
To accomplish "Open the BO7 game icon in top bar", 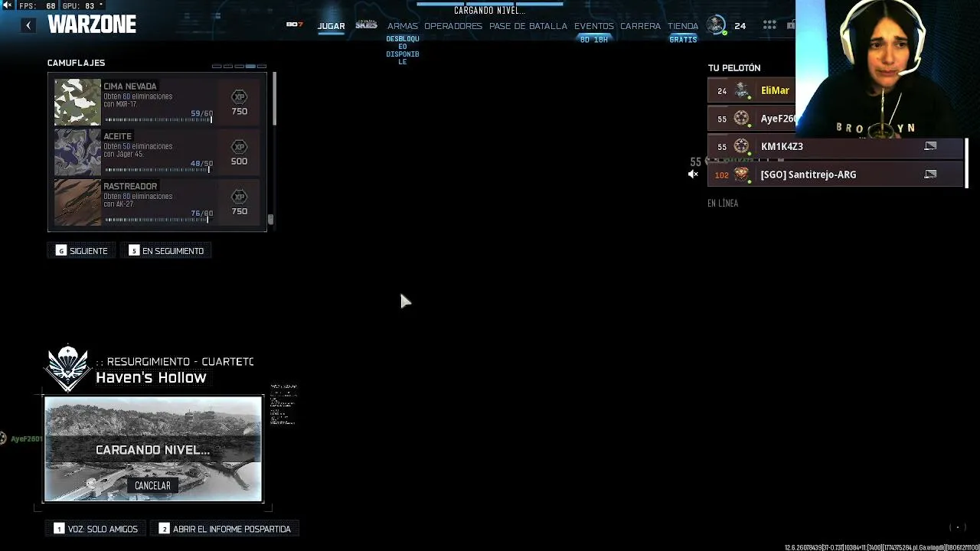I will point(295,24).
